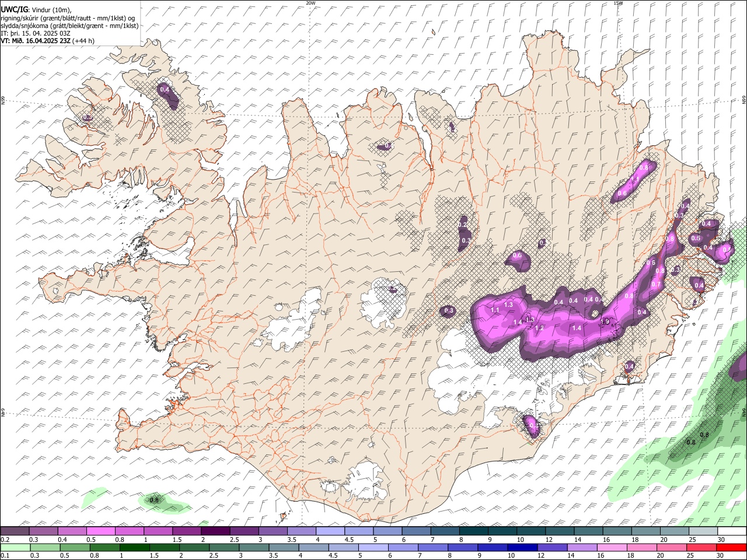Select the bright pink 0.5 swatch in top legend row
Image resolution: width=747 pixels, height=560 pixels.
click(101, 531)
